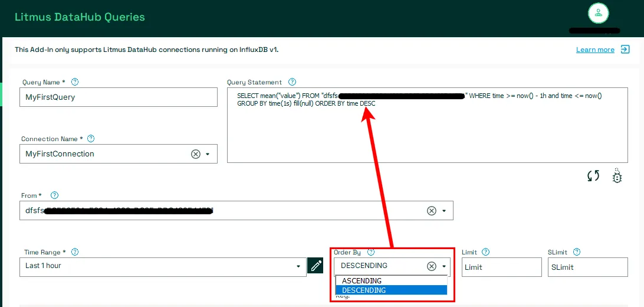Click the exit arrow icon beside Learn more
644x307 pixels.
(x=625, y=50)
